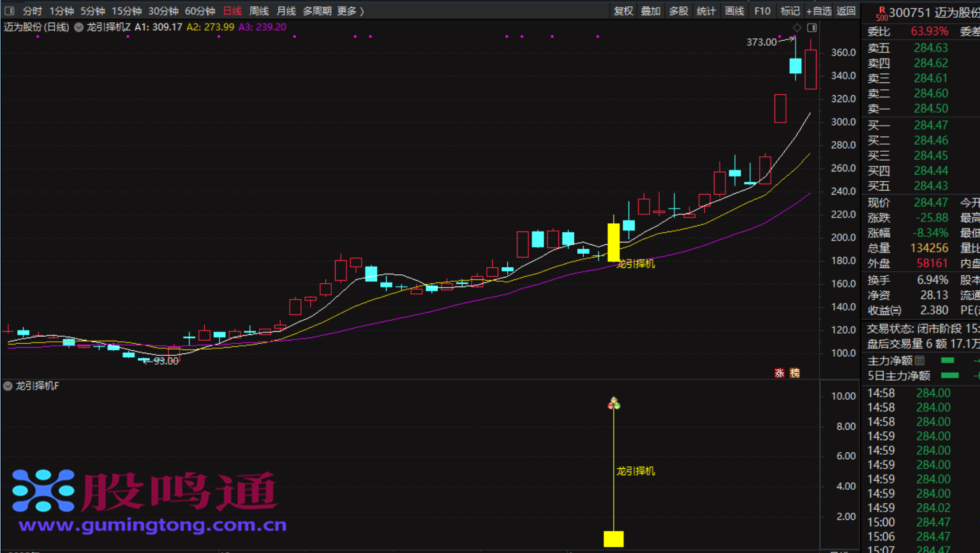Add stock with +自选 button

(819, 11)
